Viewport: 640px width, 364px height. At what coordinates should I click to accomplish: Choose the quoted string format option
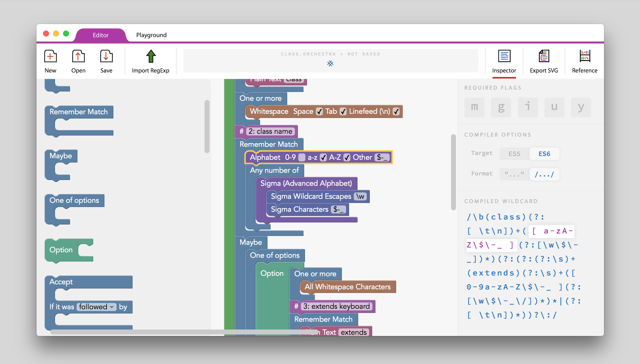(x=514, y=174)
